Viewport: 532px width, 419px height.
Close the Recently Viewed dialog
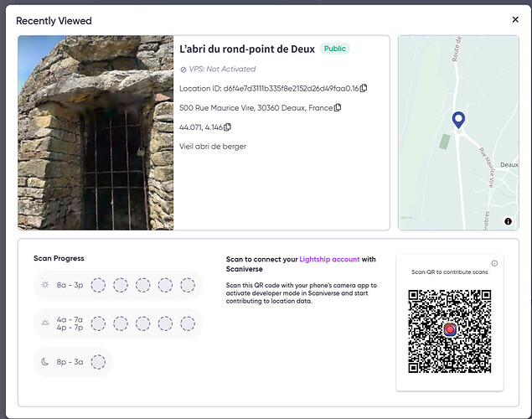[515, 19]
